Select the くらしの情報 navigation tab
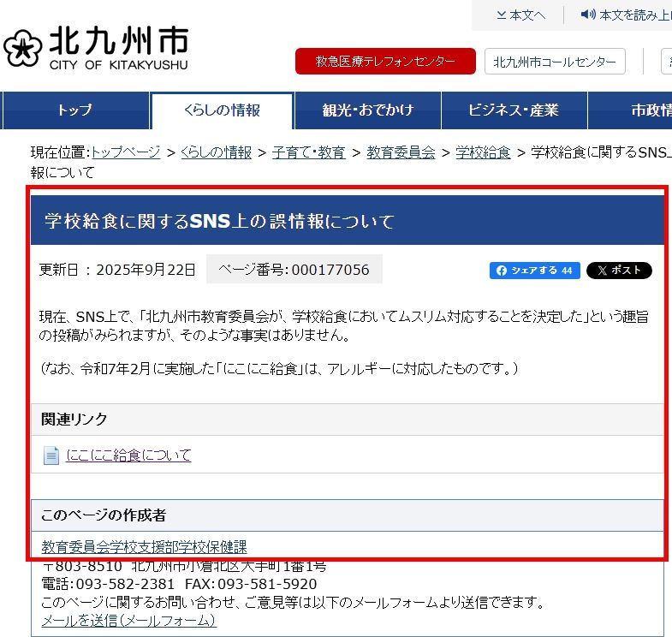This screenshot has width=672, height=637. (x=222, y=110)
